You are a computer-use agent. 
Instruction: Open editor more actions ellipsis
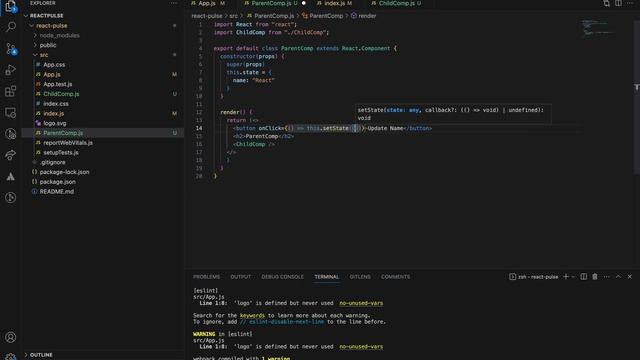630,3
